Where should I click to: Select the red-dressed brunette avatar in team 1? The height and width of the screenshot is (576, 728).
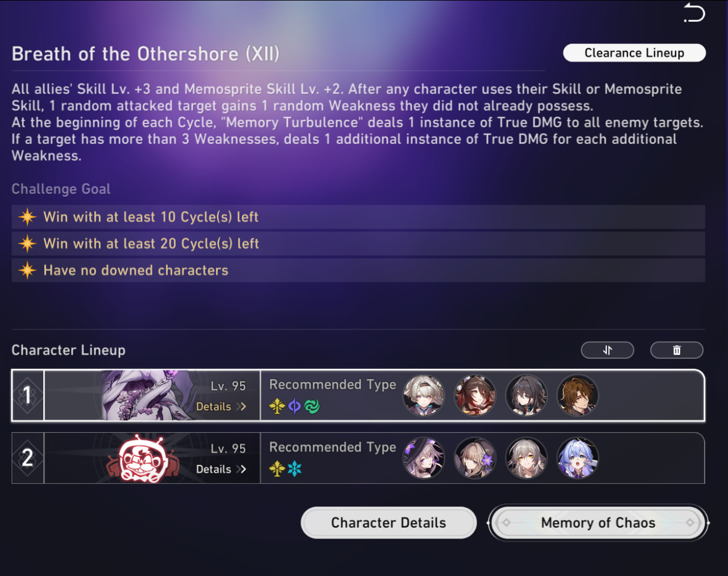pyautogui.click(x=475, y=395)
